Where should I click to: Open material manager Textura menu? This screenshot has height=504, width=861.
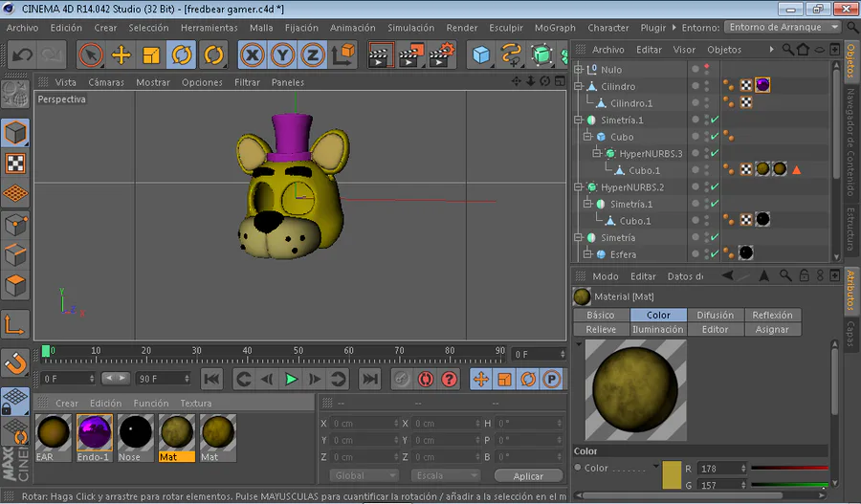[x=195, y=403]
